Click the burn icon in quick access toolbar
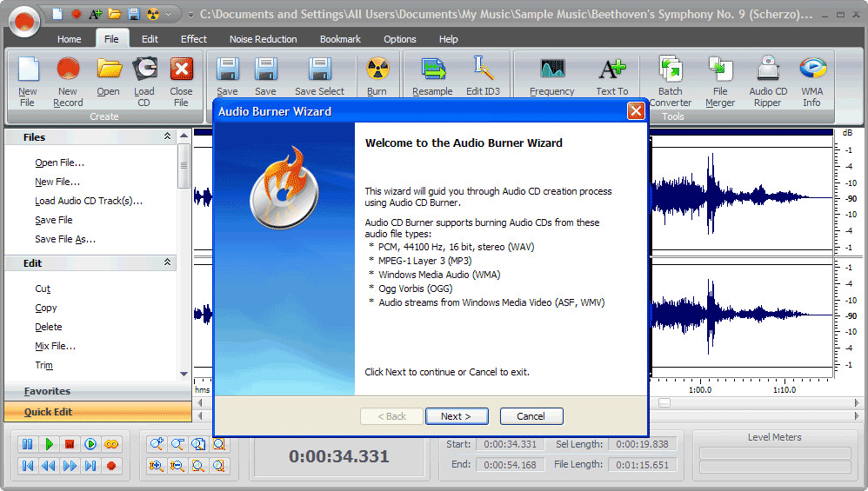The image size is (868, 491). click(x=153, y=14)
